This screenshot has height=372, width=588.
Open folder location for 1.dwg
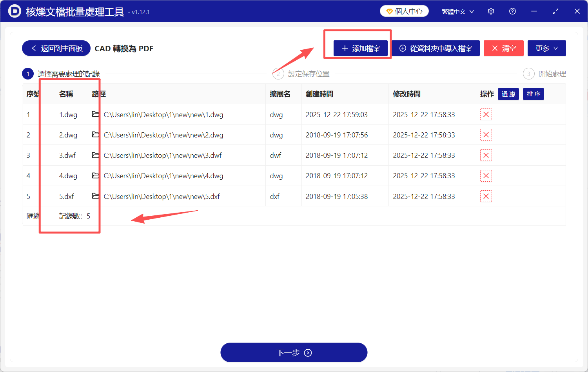(x=95, y=114)
